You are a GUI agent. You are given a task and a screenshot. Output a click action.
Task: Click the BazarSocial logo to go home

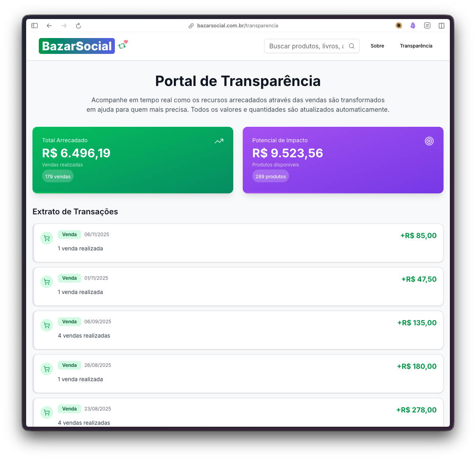point(77,46)
